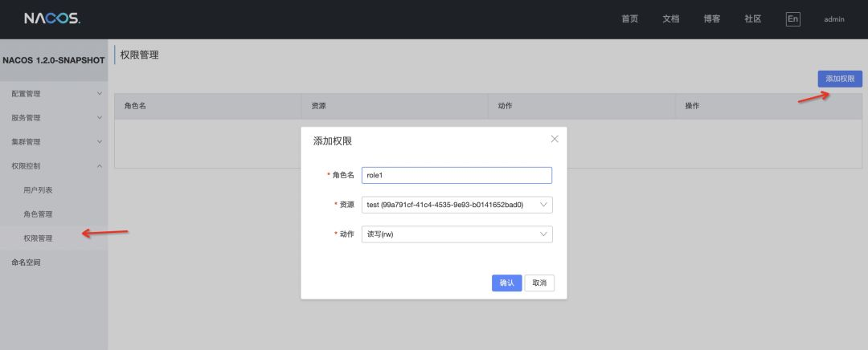Open the 文档 link
Viewport: 868px width, 350px height.
tap(670, 18)
